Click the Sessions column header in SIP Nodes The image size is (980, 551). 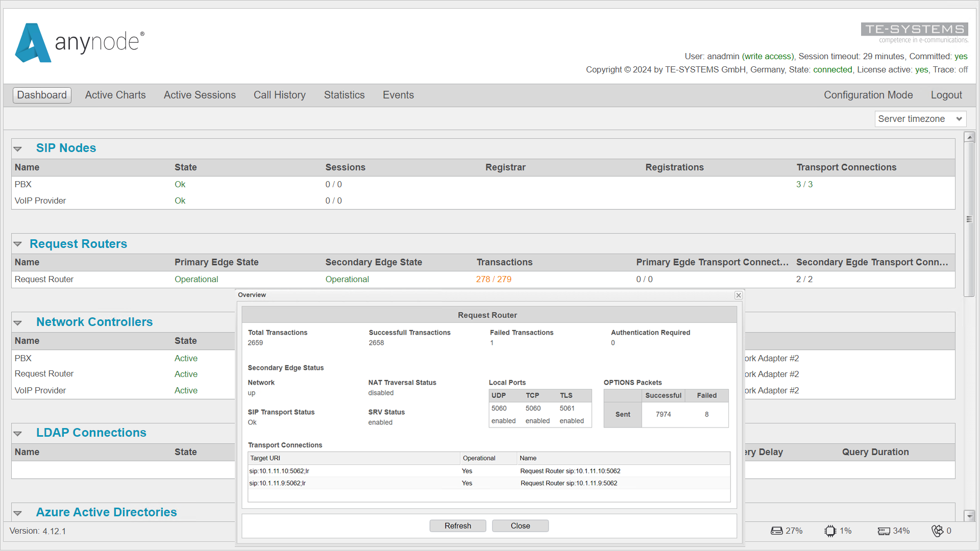coord(345,168)
